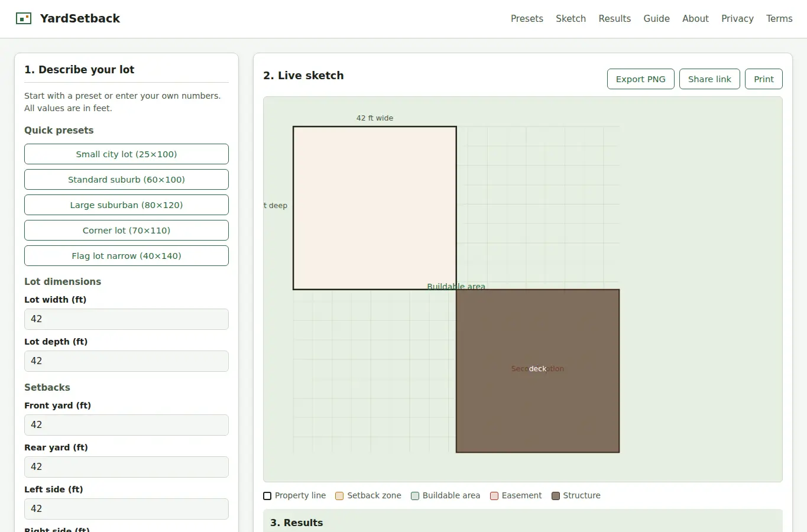Apply Standard suburb (60×100) preset
The image size is (807, 532).
click(x=127, y=180)
